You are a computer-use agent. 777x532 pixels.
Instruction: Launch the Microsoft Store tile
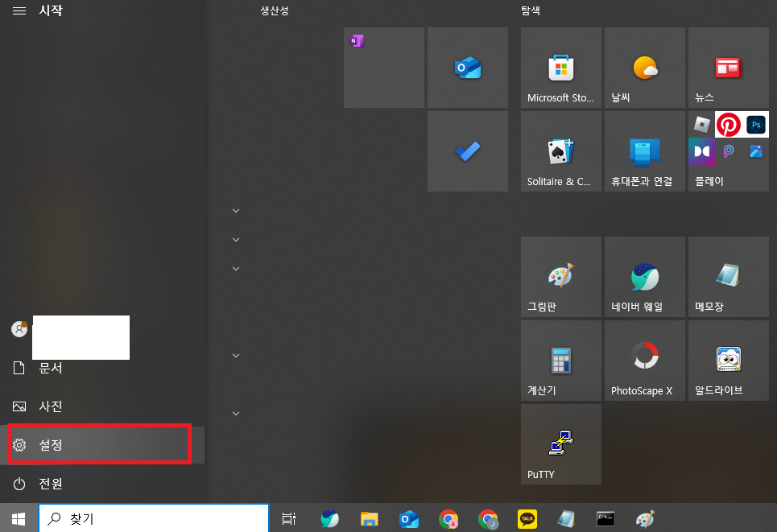[561, 68]
